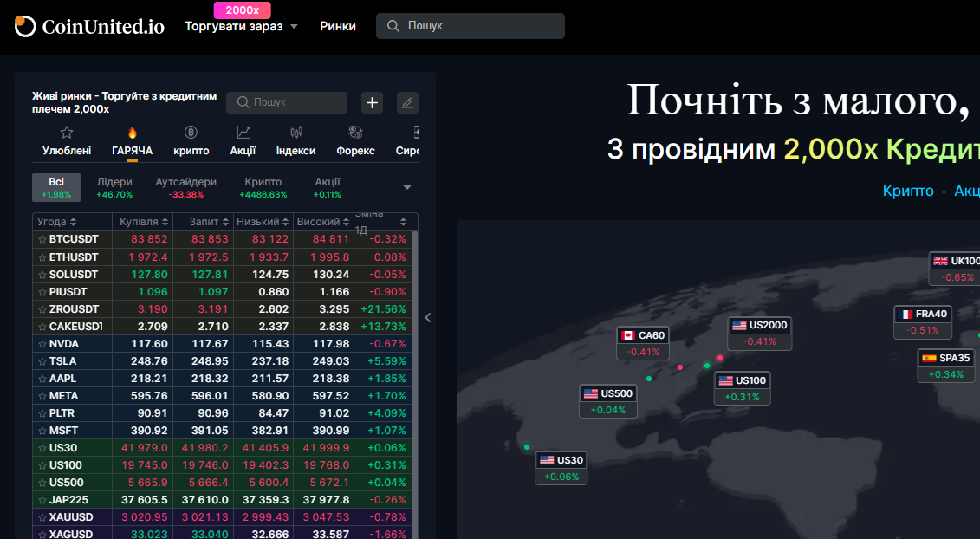Click the 2000x pink badge
The image size is (980, 539).
(x=243, y=10)
